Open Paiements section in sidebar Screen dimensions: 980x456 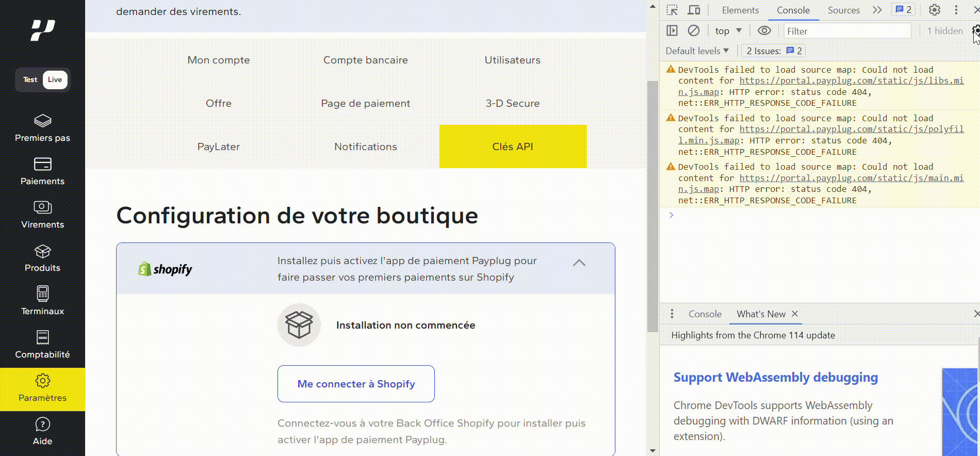click(x=42, y=172)
